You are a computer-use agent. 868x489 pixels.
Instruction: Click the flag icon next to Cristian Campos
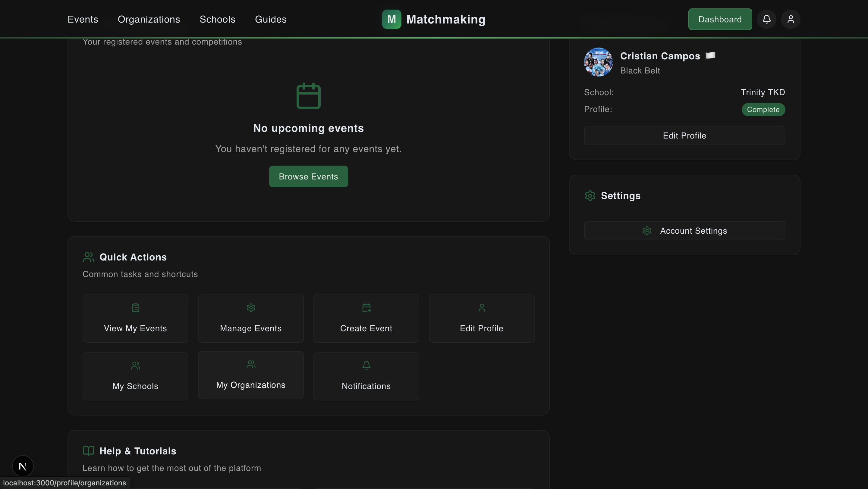(710, 55)
